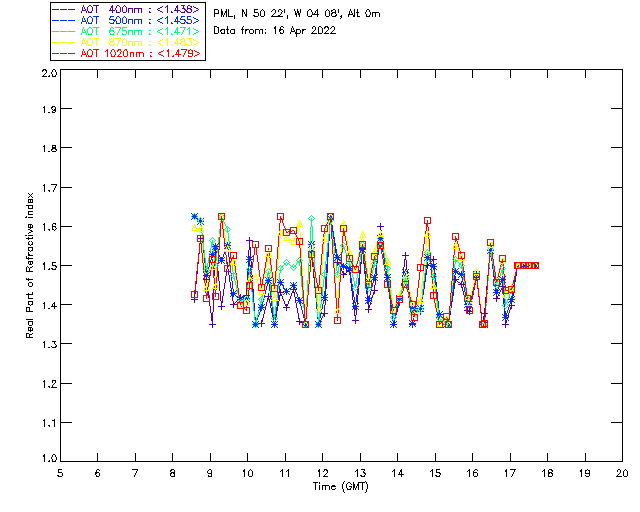Click the y-axis label 1.9

coord(49,109)
